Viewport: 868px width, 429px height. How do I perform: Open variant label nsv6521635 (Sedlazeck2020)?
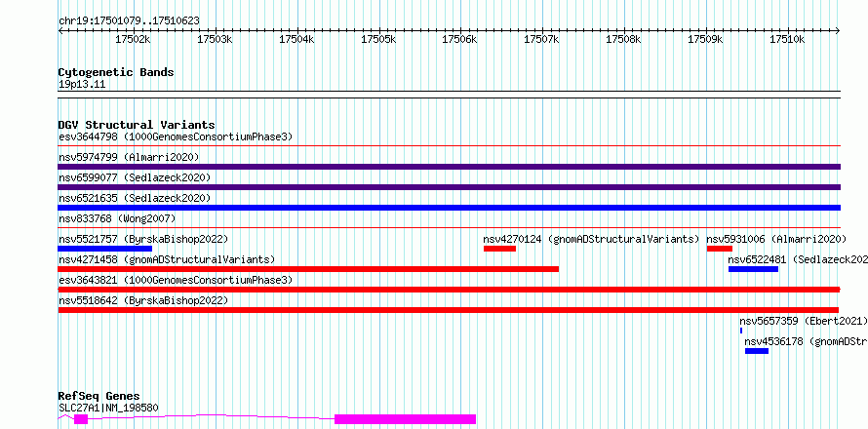click(x=135, y=198)
